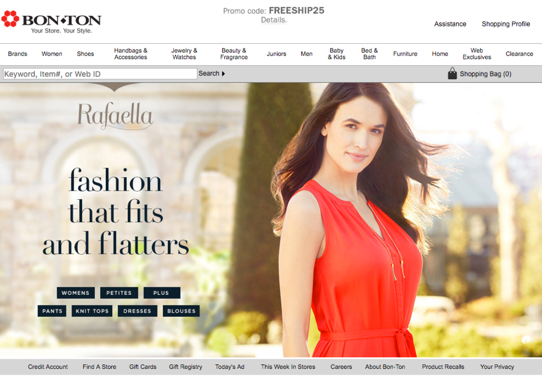542x392 pixels.
Task: Open Handbags & Accessories menu
Action: point(130,53)
